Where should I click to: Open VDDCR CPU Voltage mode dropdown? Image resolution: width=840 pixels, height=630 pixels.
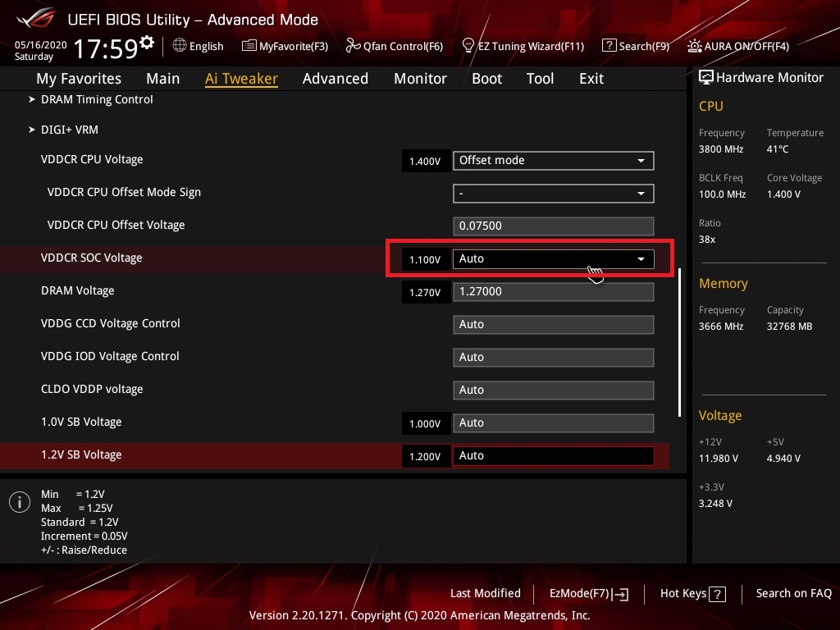[554, 160]
